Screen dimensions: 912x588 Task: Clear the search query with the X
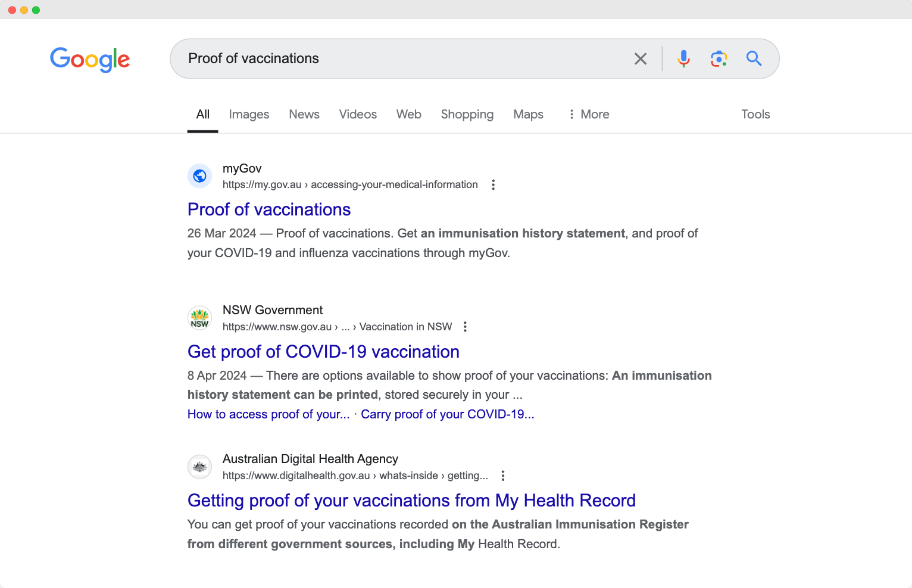click(641, 58)
